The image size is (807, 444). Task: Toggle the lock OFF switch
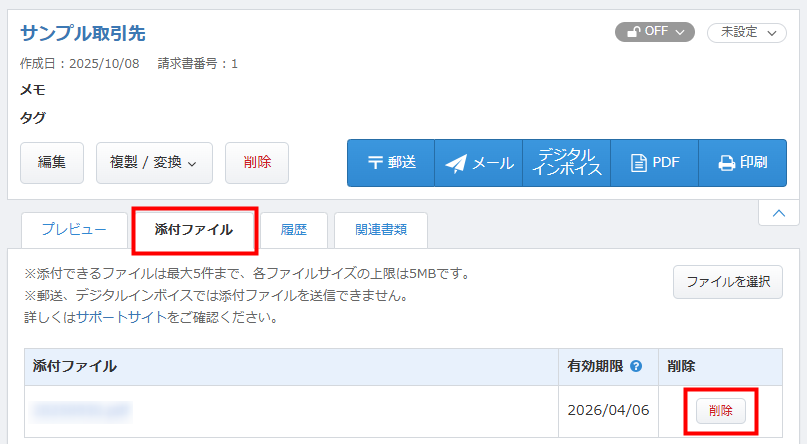point(654,32)
